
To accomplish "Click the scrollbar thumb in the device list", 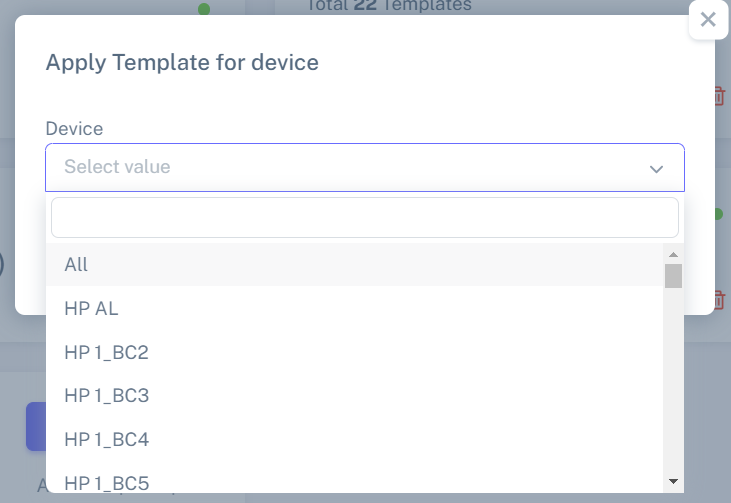I will point(673,276).
